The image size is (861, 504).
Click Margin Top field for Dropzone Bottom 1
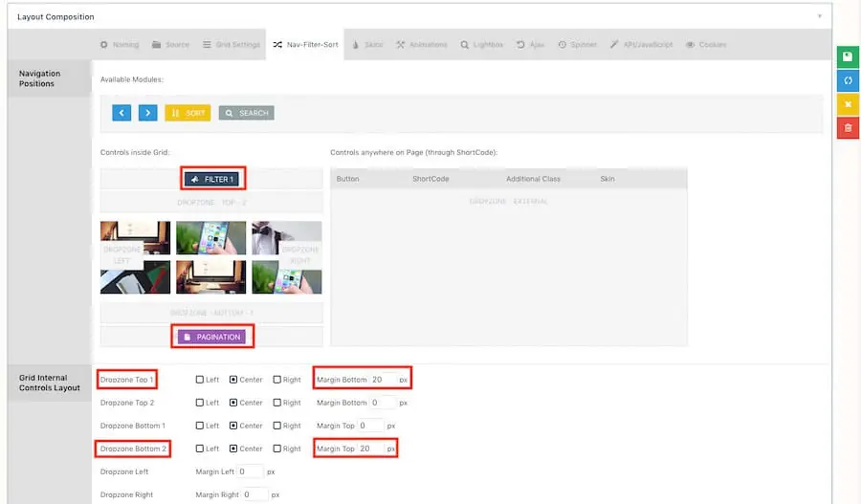pyautogui.click(x=370, y=426)
